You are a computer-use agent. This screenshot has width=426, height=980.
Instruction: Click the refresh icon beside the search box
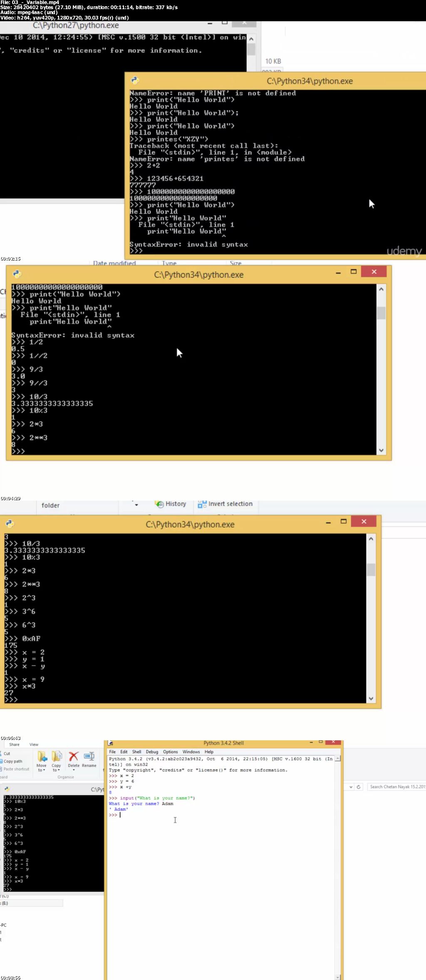(x=358, y=787)
